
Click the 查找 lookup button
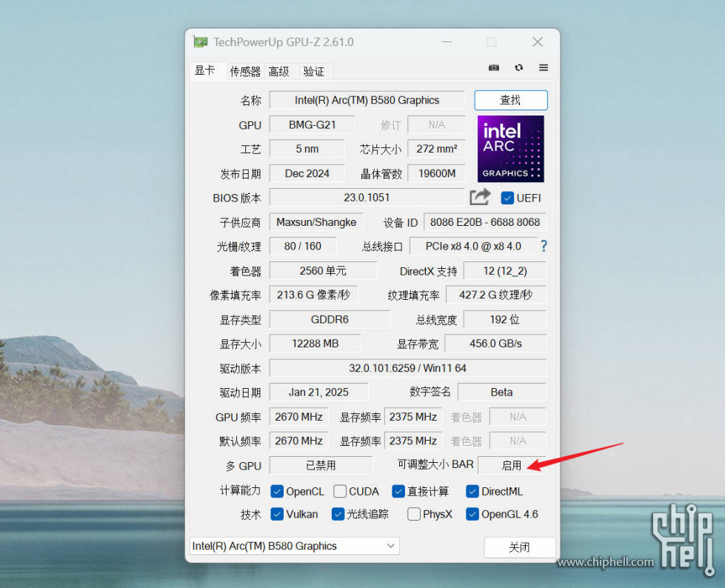click(511, 100)
